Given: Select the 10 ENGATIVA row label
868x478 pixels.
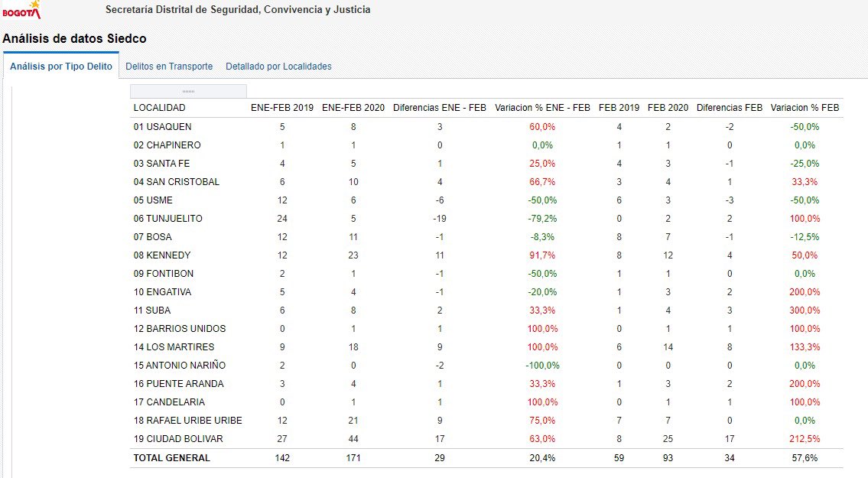Looking at the screenshot, I should 162,292.
